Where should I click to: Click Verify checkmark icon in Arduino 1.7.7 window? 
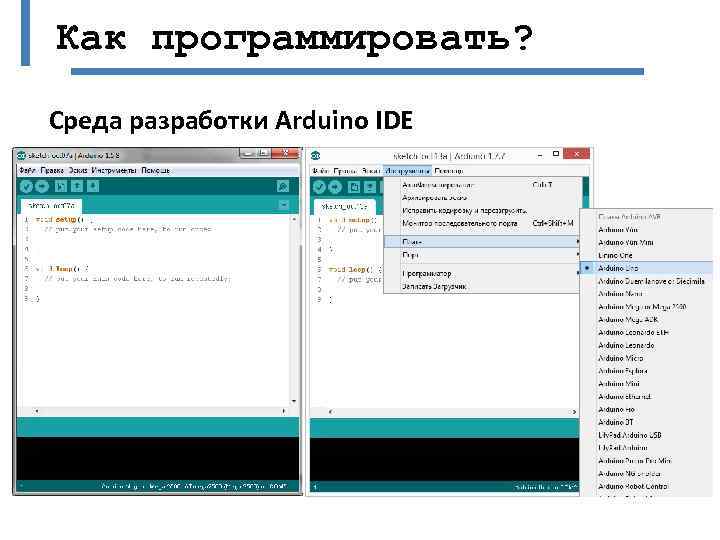[319, 187]
